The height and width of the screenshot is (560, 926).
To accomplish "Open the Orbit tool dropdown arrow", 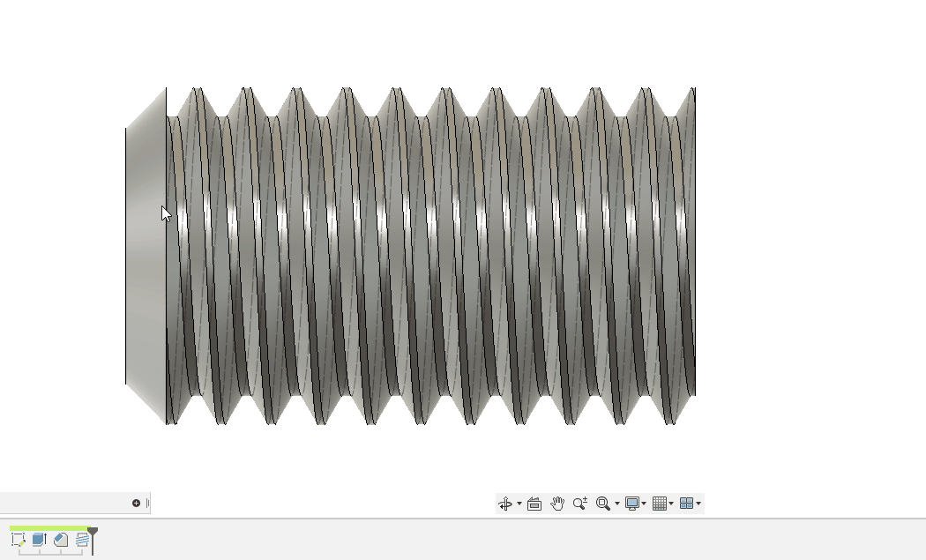I will (x=519, y=503).
